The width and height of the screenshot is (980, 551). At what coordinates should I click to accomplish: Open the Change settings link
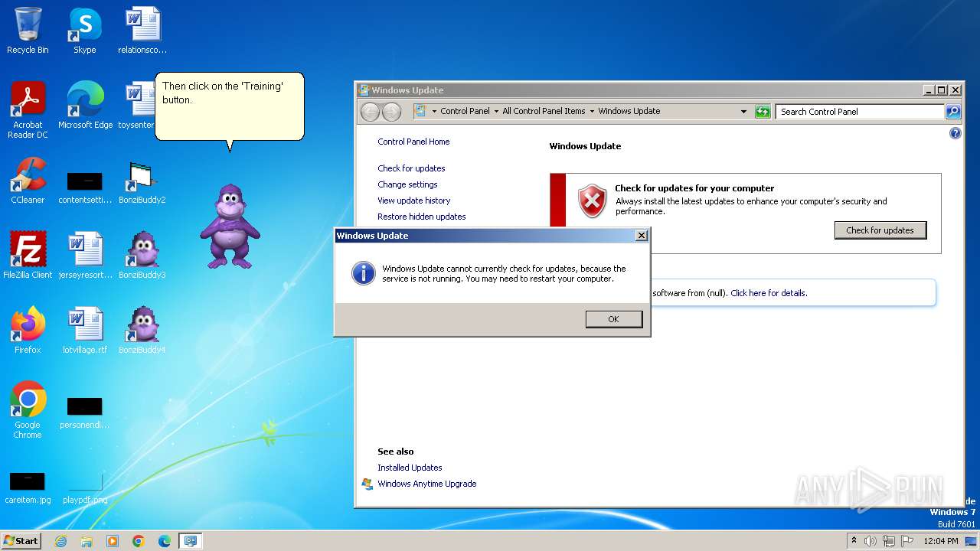[407, 184]
